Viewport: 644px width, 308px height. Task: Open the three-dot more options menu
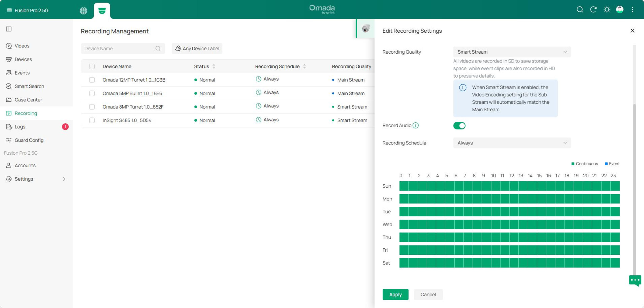click(633, 10)
